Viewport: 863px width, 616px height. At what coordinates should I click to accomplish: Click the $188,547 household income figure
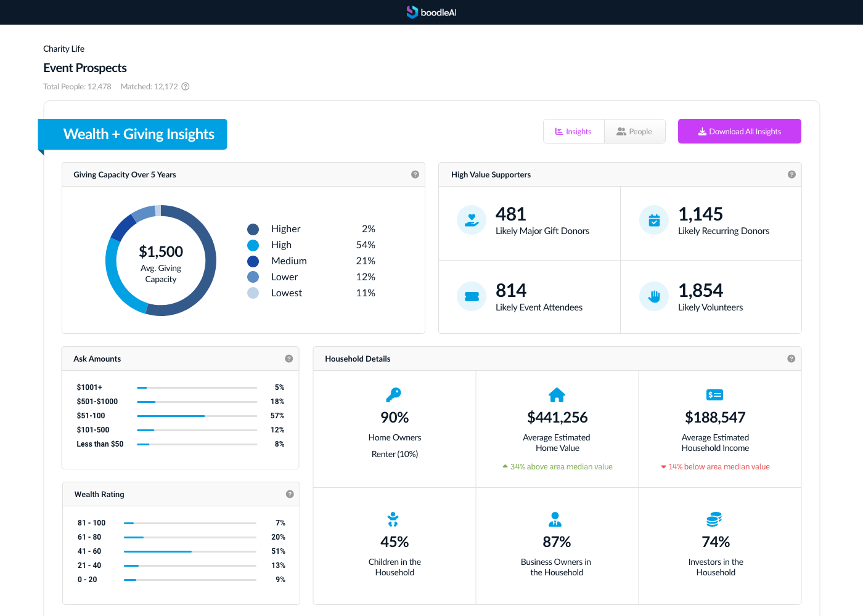[715, 417]
